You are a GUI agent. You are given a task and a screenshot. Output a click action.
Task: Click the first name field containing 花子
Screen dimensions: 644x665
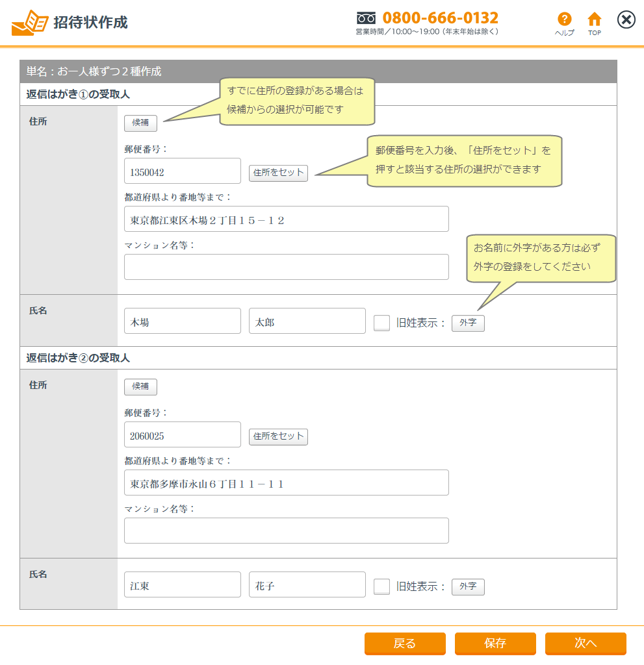coord(307,585)
